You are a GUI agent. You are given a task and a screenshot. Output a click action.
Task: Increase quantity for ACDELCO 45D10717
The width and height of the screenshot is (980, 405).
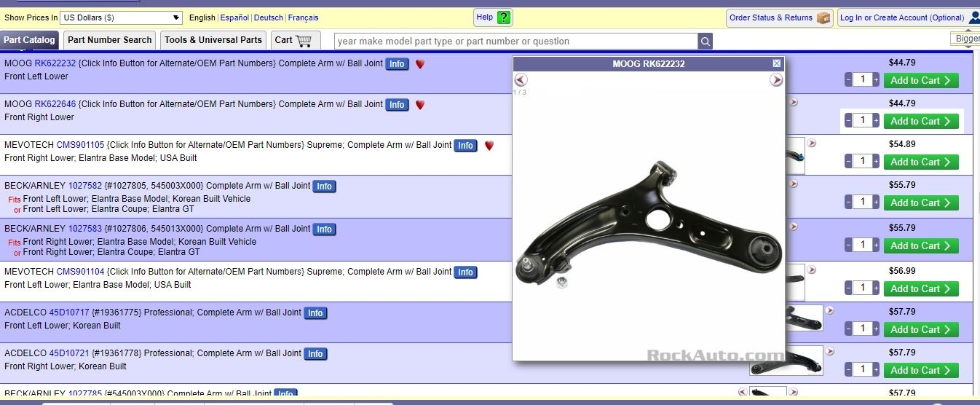[x=876, y=329]
